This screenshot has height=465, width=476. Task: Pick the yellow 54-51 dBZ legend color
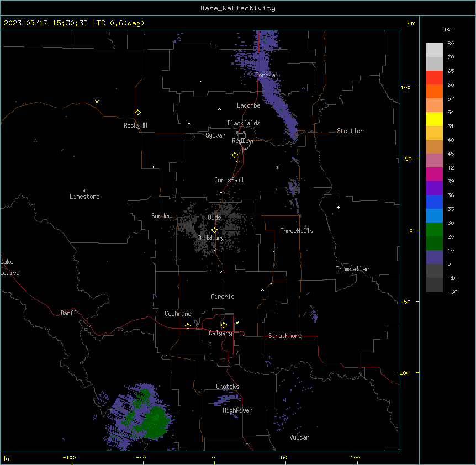click(434, 119)
